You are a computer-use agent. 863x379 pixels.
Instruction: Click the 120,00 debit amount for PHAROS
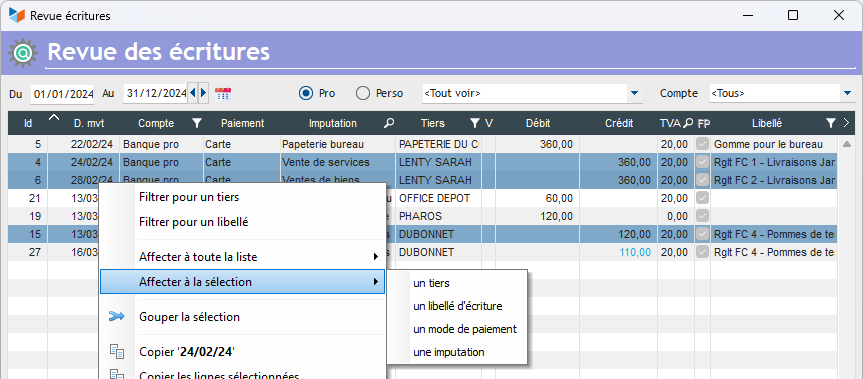556,216
